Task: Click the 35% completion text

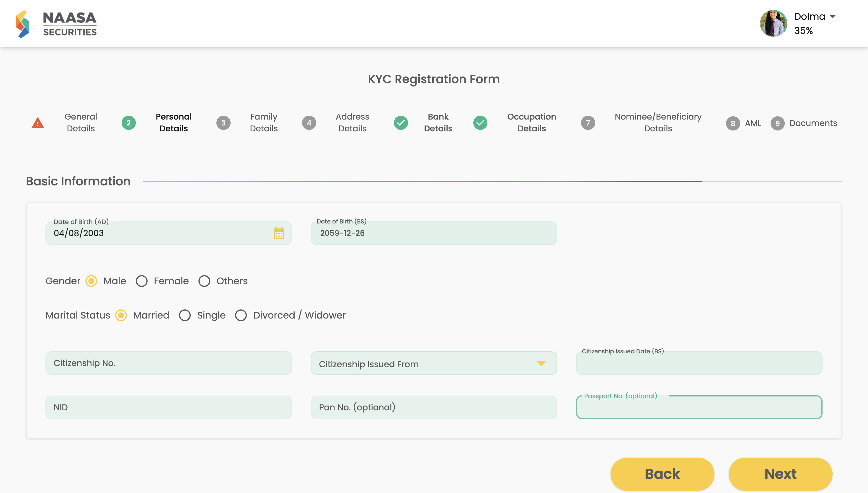Action: (x=803, y=31)
